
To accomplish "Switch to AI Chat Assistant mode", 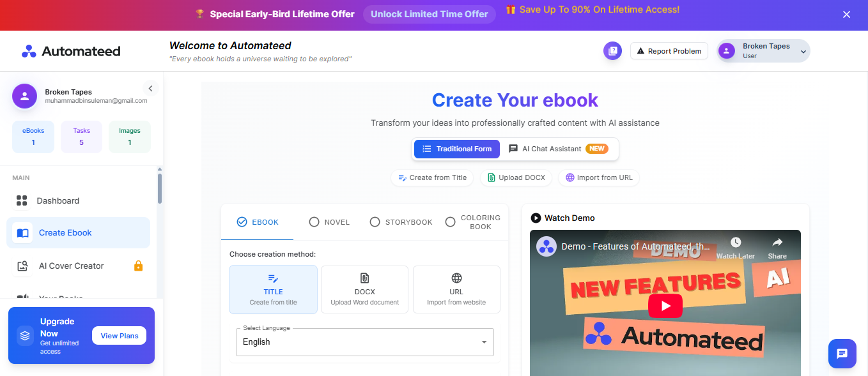I will click(x=559, y=149).
